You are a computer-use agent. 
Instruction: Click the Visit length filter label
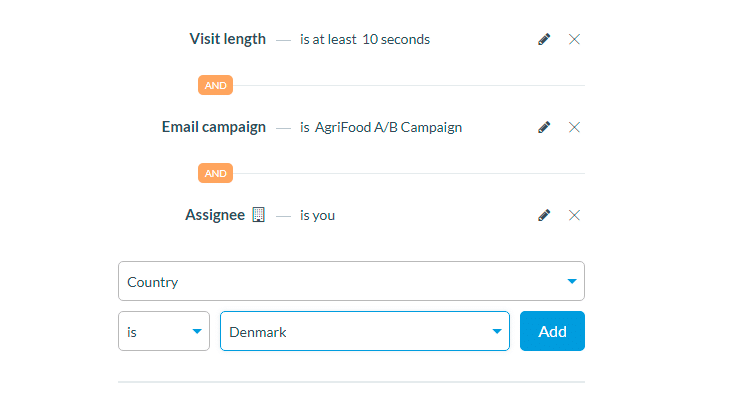[x=227, y=39]
